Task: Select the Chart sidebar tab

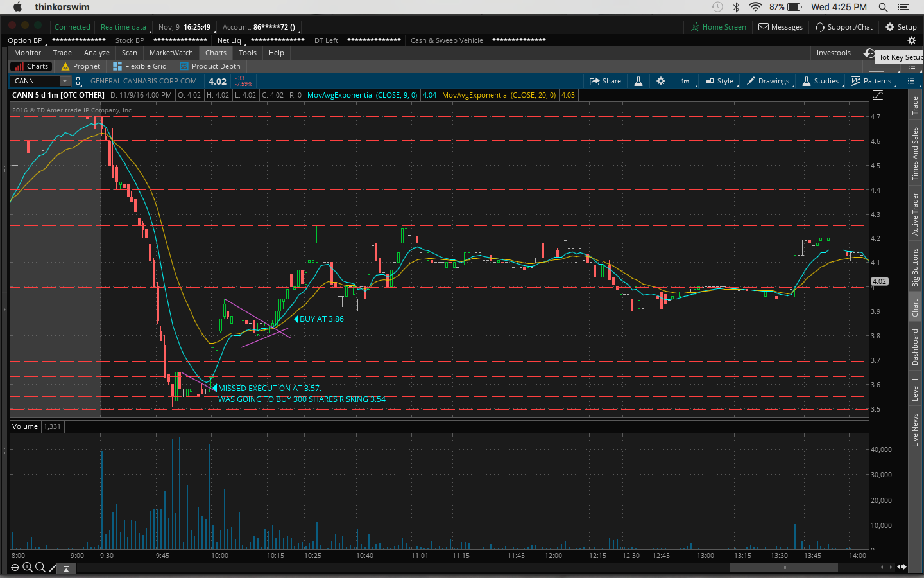Action: coord(915,308)
